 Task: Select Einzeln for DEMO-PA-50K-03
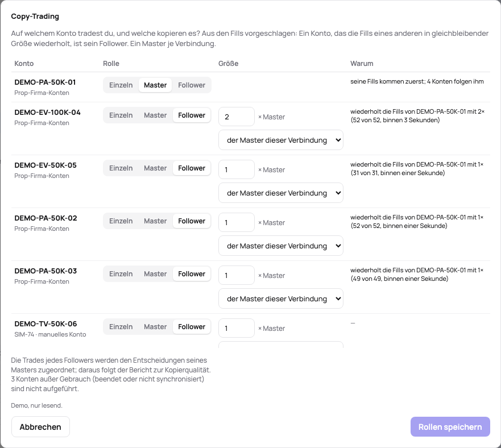121,274
